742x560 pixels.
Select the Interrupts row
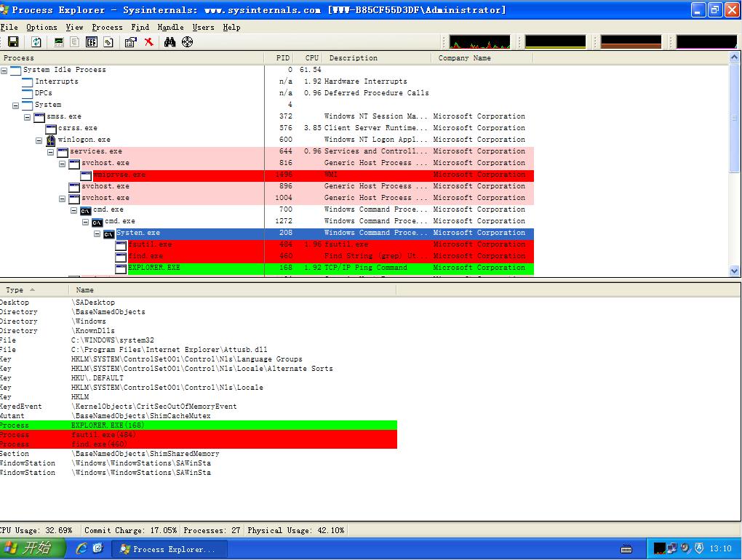pyautogui.click(x=267, y=81)
